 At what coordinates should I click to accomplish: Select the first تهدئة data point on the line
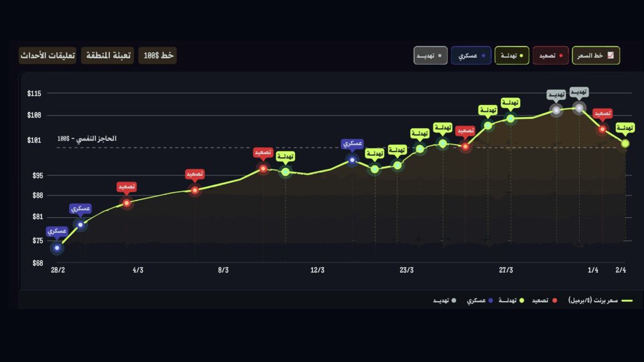(x=286, y=172)
